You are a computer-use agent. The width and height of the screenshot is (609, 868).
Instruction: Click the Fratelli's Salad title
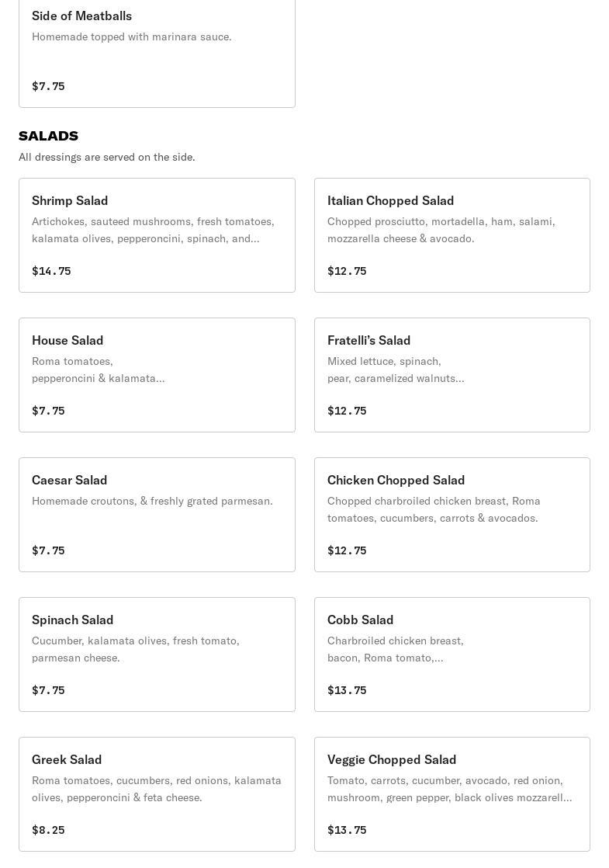[x=369, y=340]
